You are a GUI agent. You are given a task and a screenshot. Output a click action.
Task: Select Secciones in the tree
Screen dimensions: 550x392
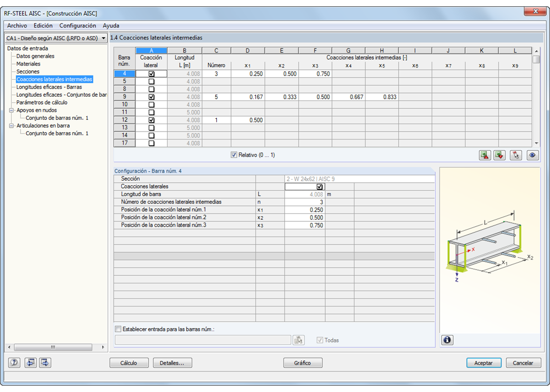coord(27,71)
